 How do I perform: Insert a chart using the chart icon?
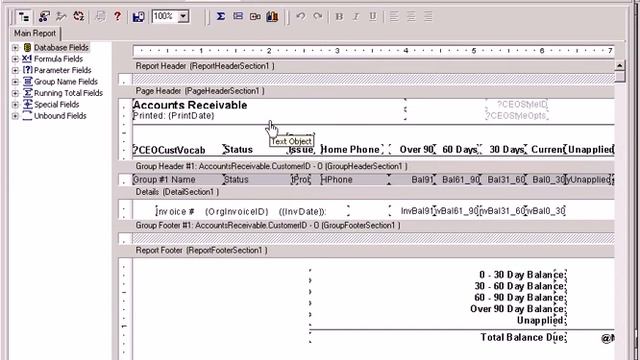272,16
